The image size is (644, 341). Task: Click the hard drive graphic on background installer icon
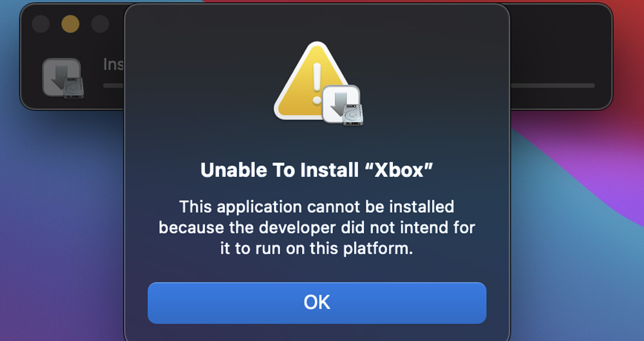(73, 88)
